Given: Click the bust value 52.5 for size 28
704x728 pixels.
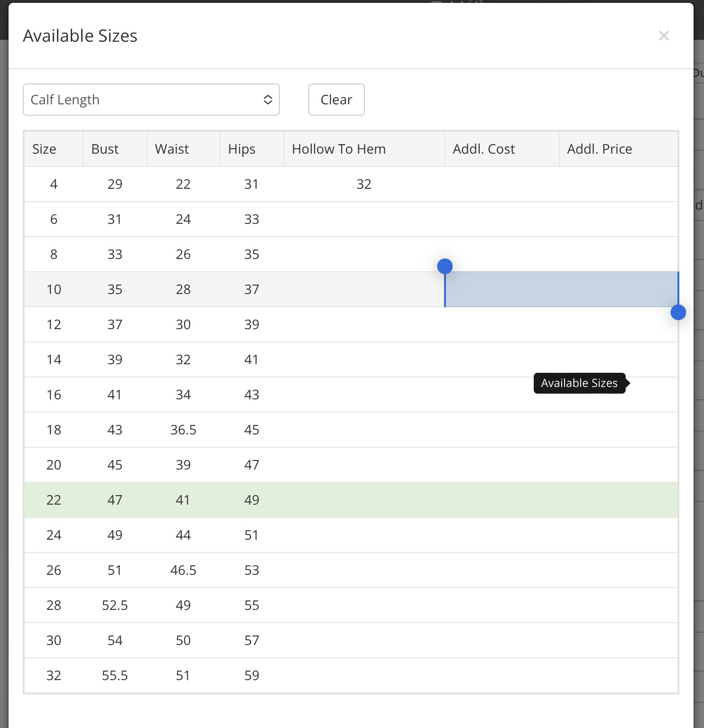Looking at the screenshot, I should coord(115,605).
